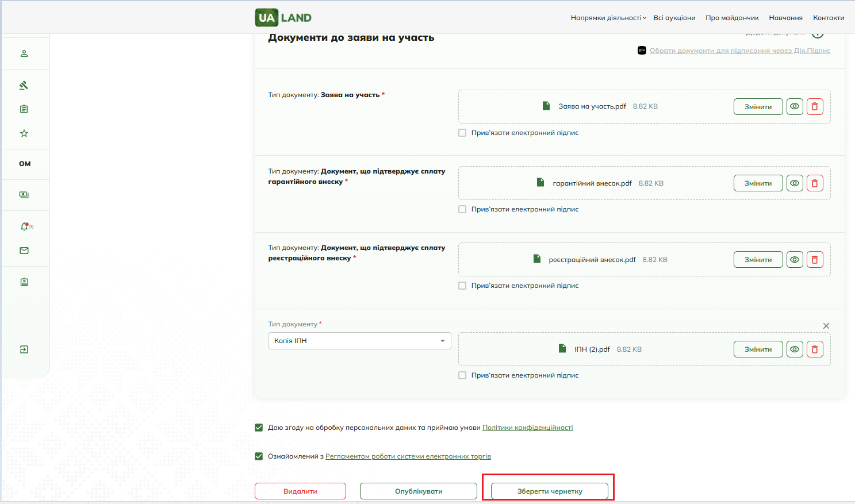Open the Політики конфіденційності link
855x504 pixels.
[x=527, y=428]
